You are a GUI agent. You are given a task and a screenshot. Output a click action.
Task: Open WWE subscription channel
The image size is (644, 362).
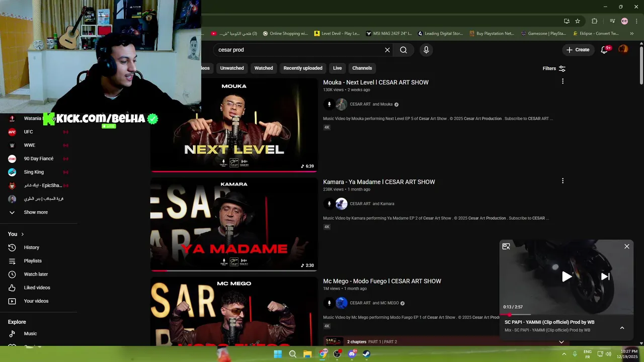(29, 145)
